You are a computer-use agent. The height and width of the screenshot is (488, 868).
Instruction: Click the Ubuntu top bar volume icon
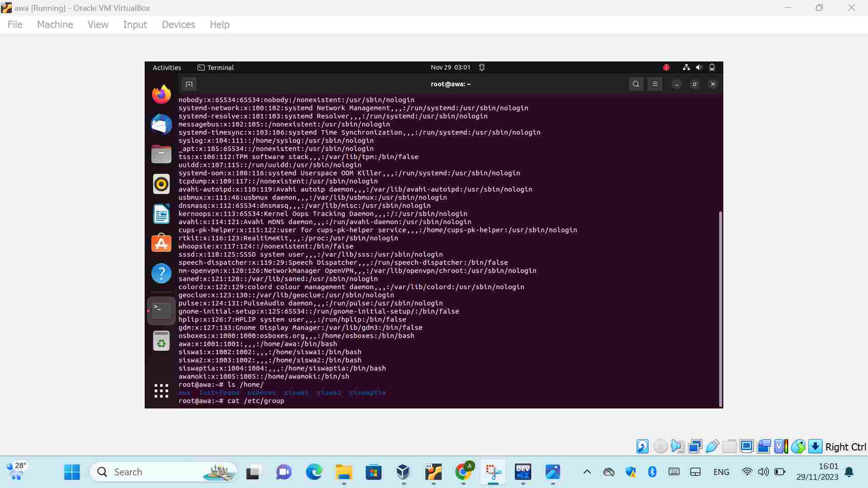point(699,67)
